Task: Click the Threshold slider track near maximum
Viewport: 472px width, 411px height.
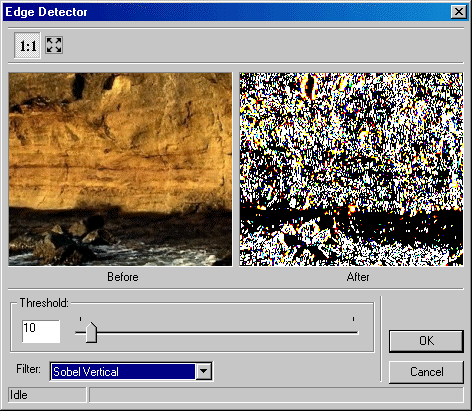Action: coord(353,332)
